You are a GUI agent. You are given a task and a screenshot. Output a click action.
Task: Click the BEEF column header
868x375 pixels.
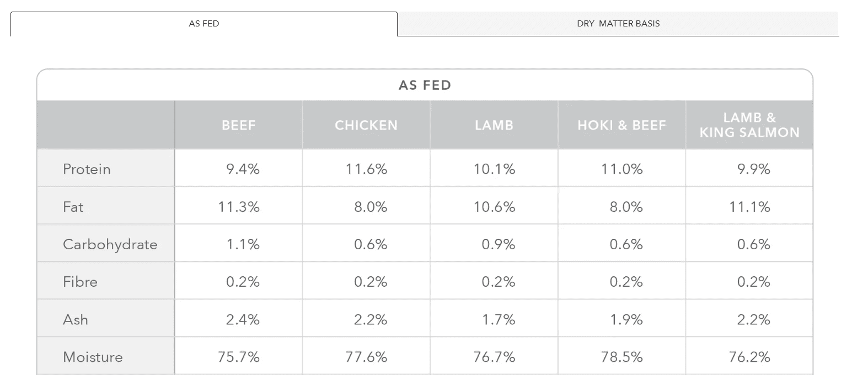238,125
